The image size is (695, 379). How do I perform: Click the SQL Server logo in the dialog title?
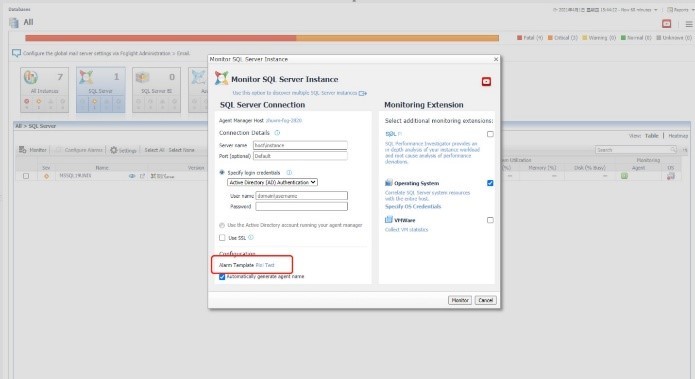221,78
